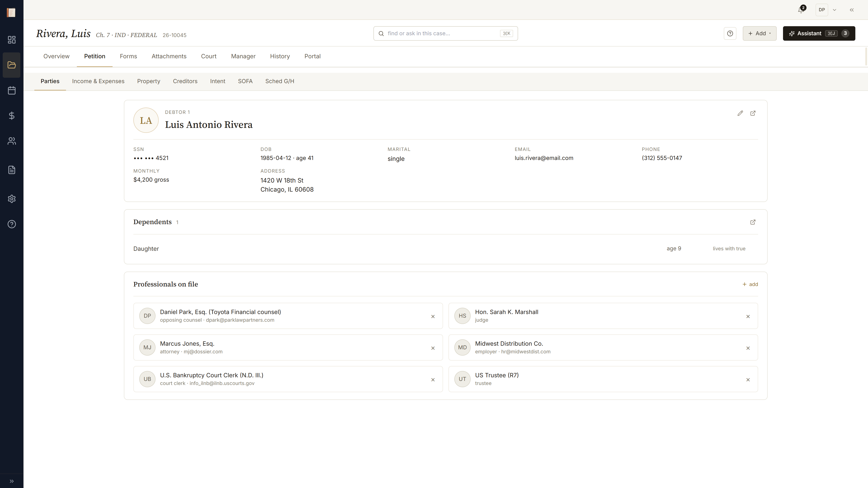Open the notifications bell

click(801, 10)
